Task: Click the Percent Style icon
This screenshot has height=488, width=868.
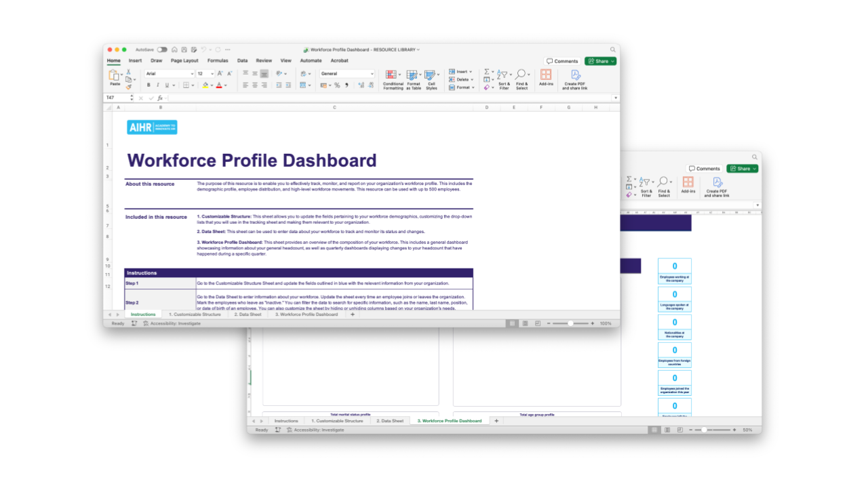Action: [337, 85]
